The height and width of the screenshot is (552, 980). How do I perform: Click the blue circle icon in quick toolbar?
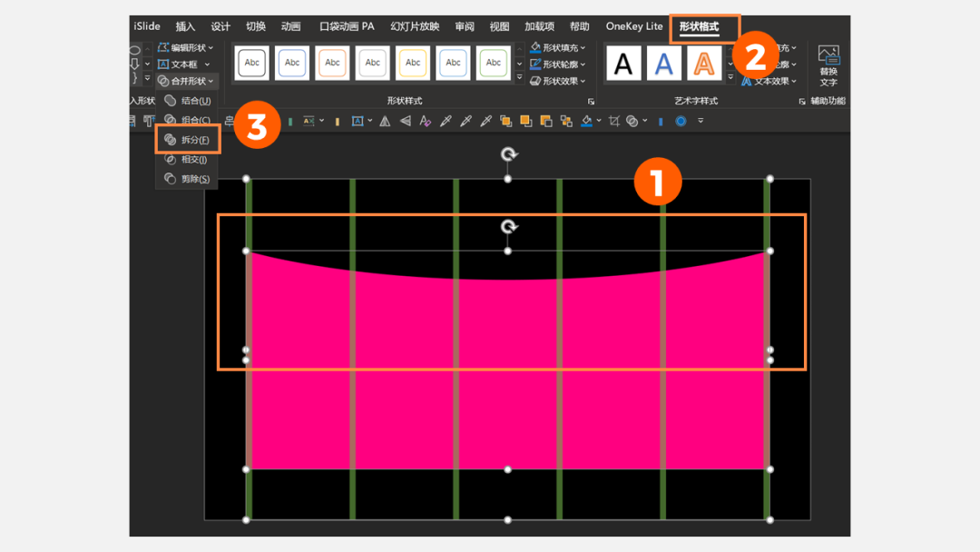(x=681, y=121)
